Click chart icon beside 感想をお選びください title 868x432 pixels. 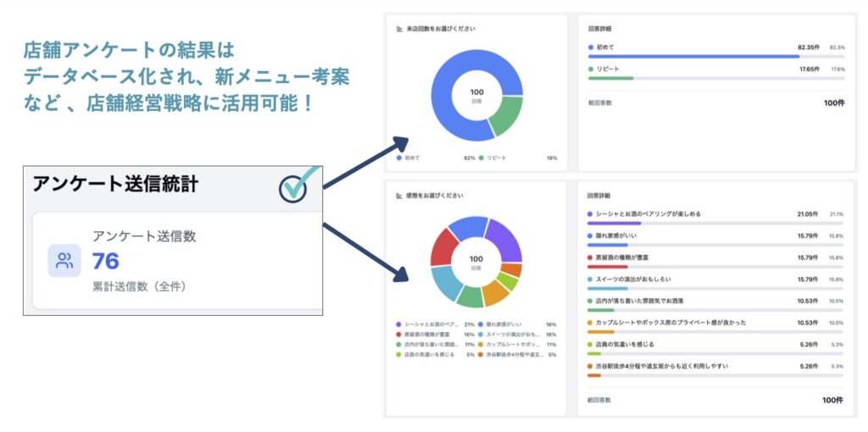[399, 196]
